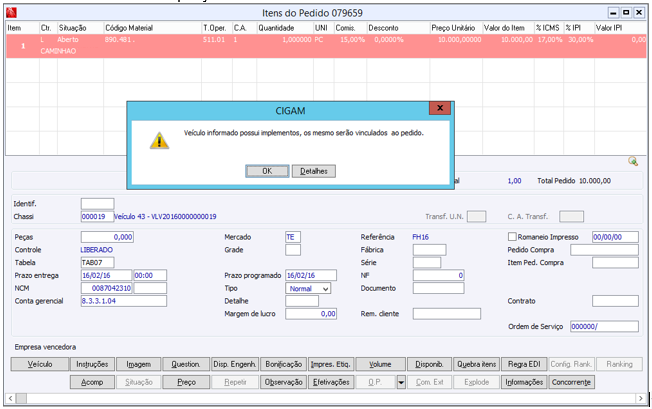Screen dimensions: 652x409
Task: Click the Prazo programado date field
Action: pyautogui.click(x=311, y=275)
